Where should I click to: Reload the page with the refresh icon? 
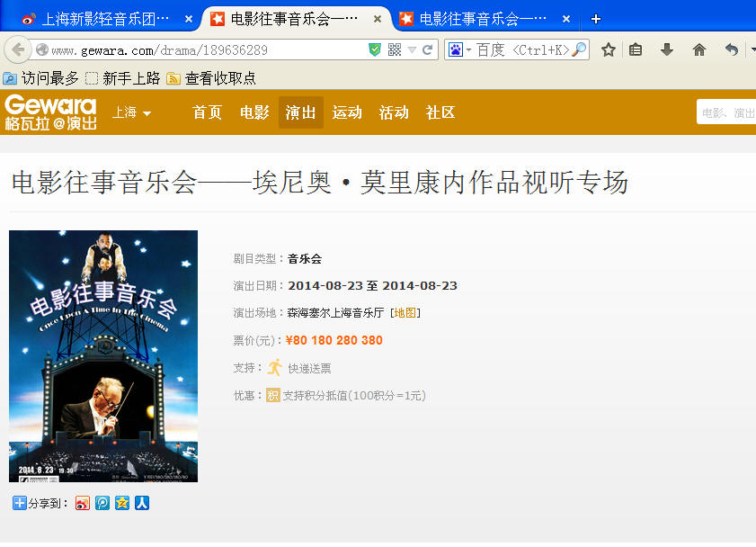click(427, 49)
